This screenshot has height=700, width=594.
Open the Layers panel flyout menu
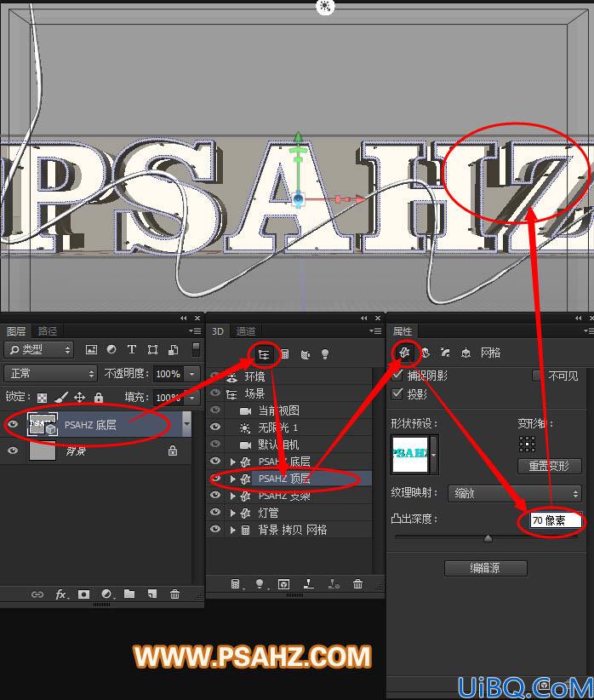[x=195, y=330]
